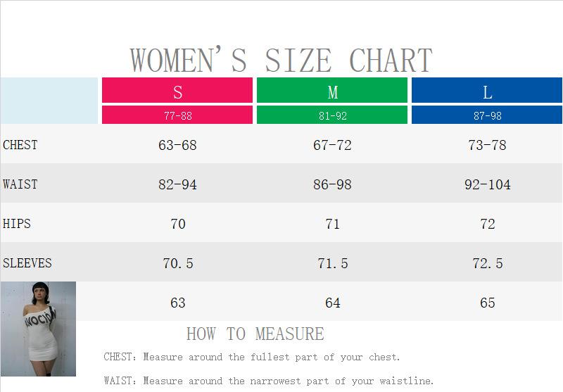The width and height of the screenshot is (563, 392).
Task: Click the HIPS row label
Action: click(x=17, y=224)
